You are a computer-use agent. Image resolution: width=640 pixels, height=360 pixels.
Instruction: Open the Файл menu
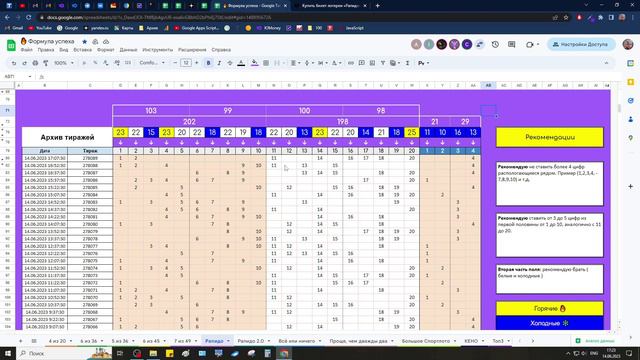27,50
